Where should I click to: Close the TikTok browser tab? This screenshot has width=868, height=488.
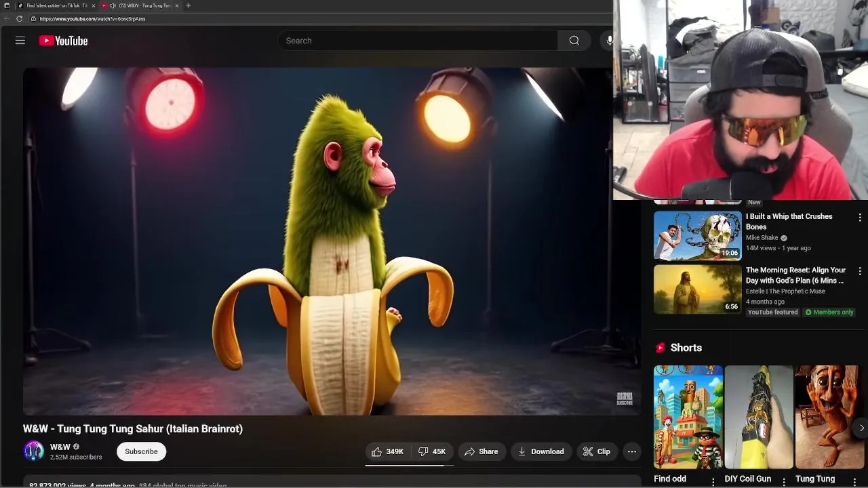coord(94,5)
